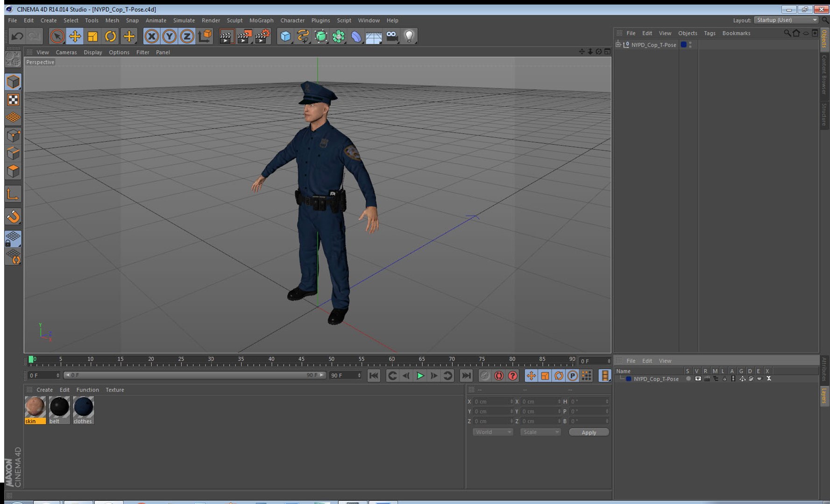Play the animation forwards
830x504 pixels.
[420, 376]
